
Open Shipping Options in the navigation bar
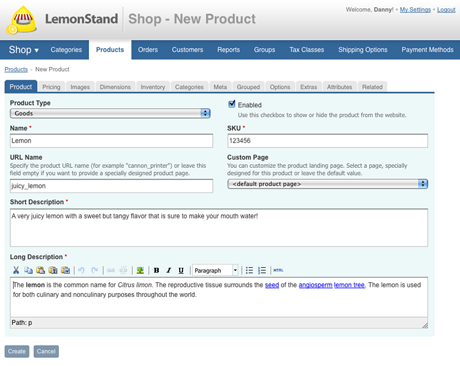363,50
